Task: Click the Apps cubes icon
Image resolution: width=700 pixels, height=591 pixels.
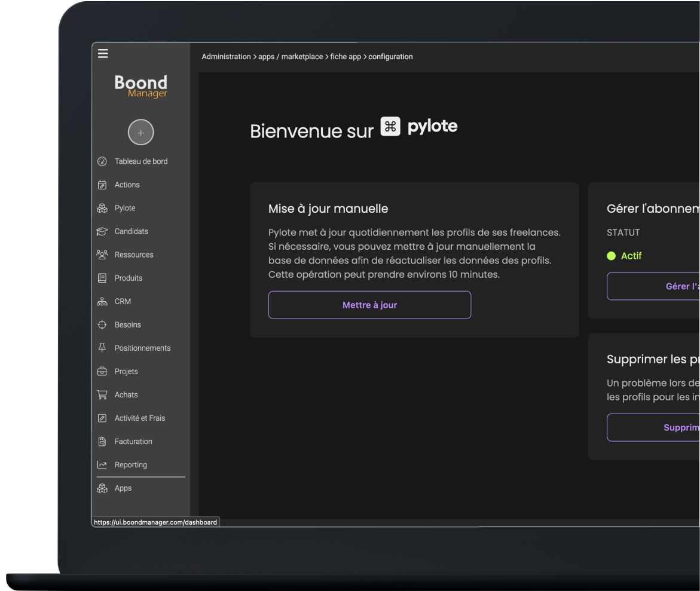Action: tap(102, 488)
